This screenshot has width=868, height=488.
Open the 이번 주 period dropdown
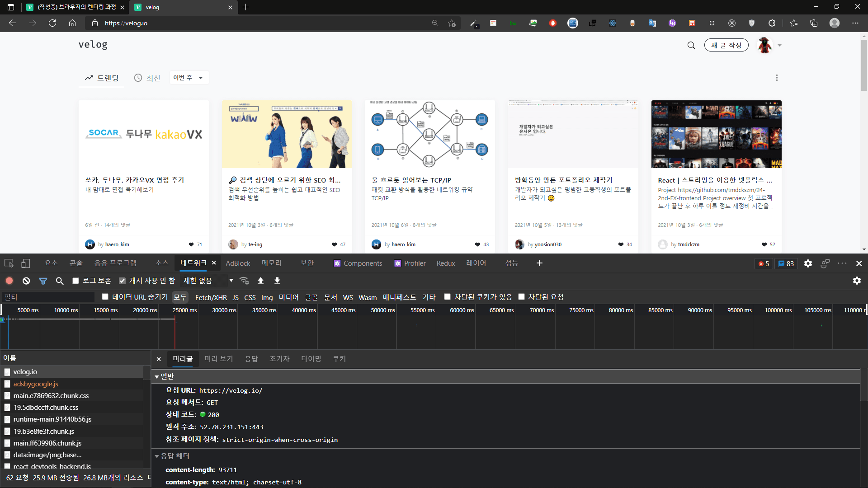click(189, 78)
